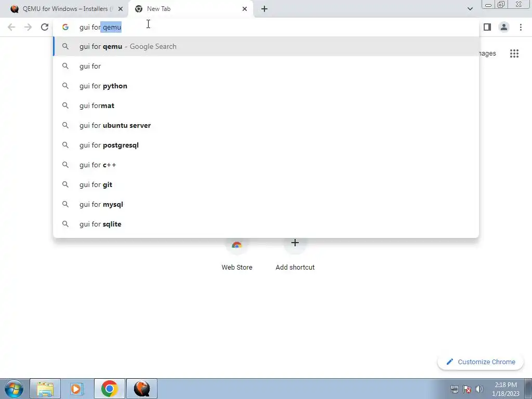Launch the media player taskbar icon
The height and width of the screenshot is (399, 532).
77,389
